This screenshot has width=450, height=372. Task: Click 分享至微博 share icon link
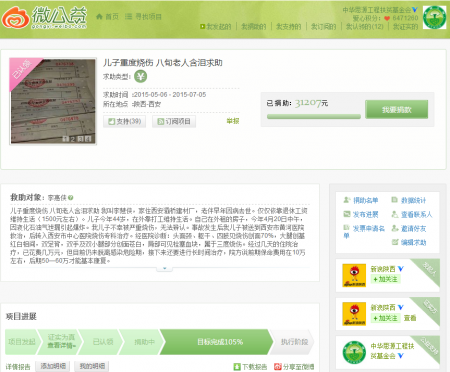click(294, 367)
